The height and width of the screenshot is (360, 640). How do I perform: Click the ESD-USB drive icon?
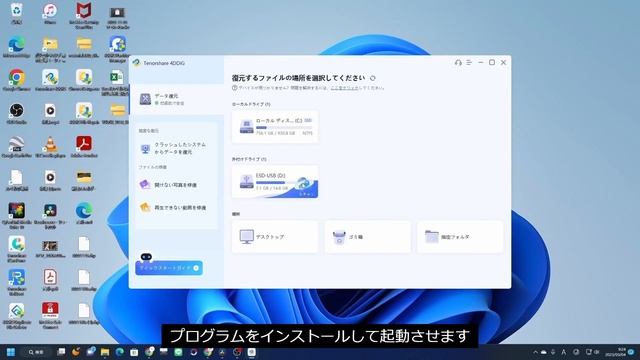[x=247, y=181]
